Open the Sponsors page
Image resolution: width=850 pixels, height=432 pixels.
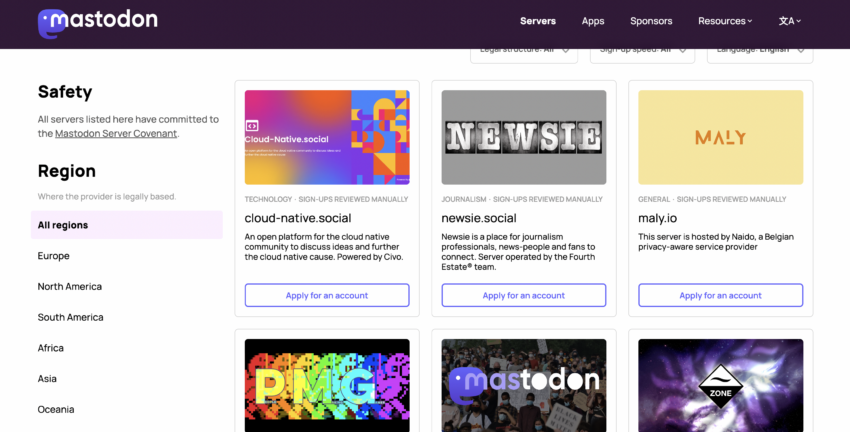pyautogui.click(x=651, y=21)
